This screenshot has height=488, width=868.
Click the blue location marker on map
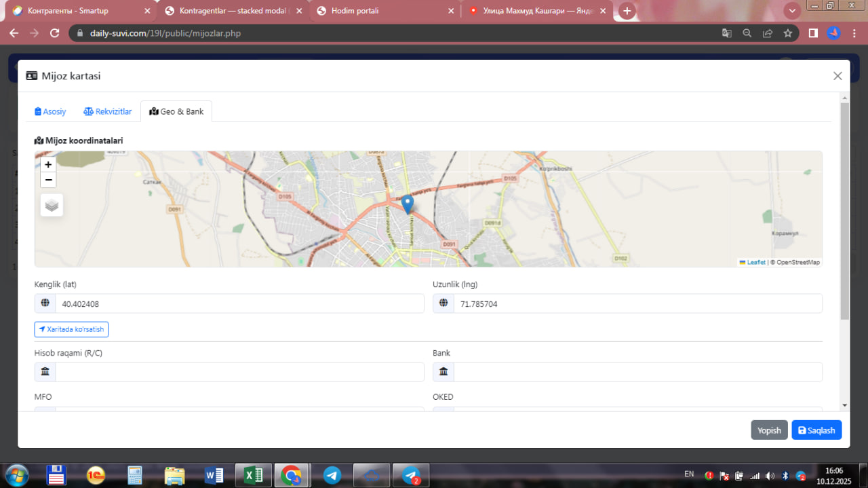coord(408,204)
